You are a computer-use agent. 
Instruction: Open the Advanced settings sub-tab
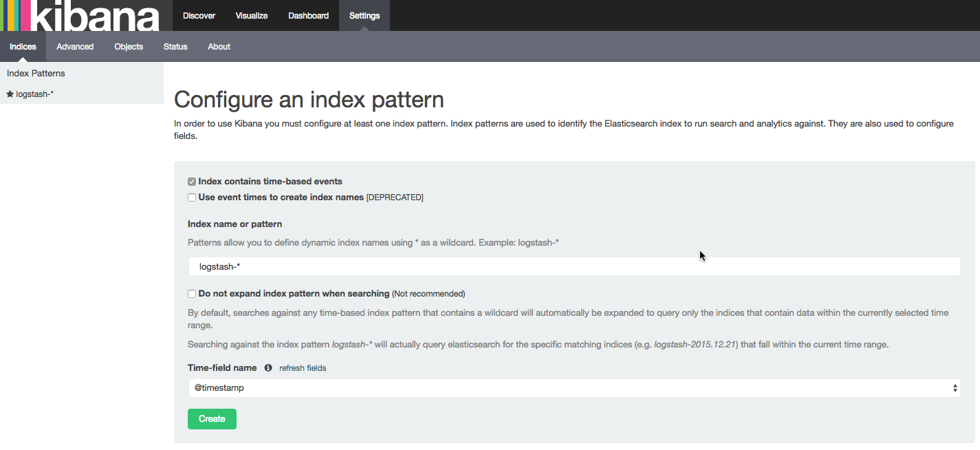click(75, 47)
